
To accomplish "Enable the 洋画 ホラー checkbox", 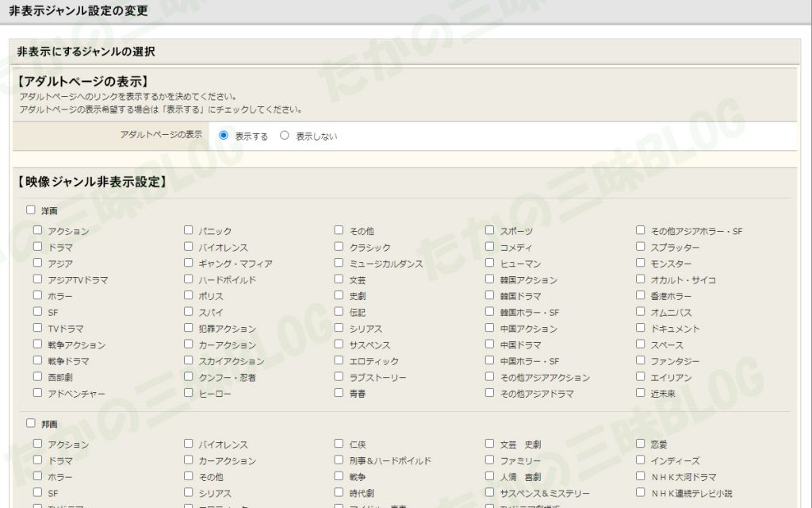I will [x=37, y=295].
